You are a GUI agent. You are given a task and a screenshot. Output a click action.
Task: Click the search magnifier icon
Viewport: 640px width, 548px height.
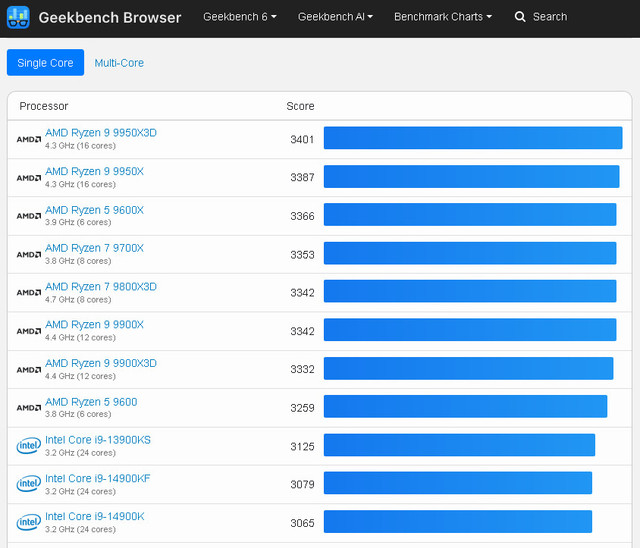tap(520, 17)
